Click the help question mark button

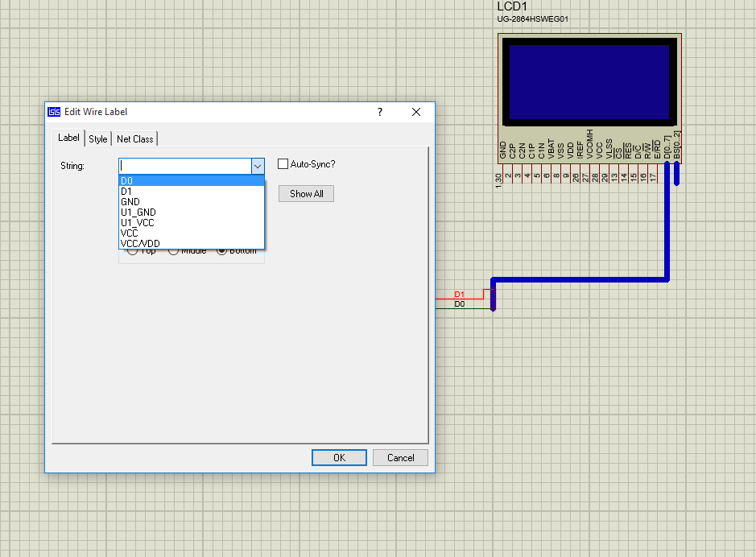[380, 112]
